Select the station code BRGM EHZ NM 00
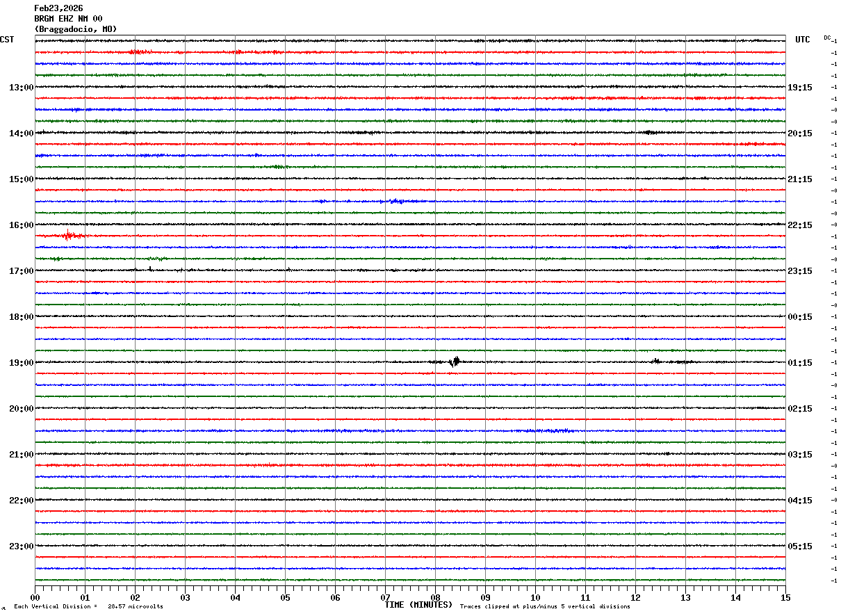The image size is (841, 616). tap(68, 19)
